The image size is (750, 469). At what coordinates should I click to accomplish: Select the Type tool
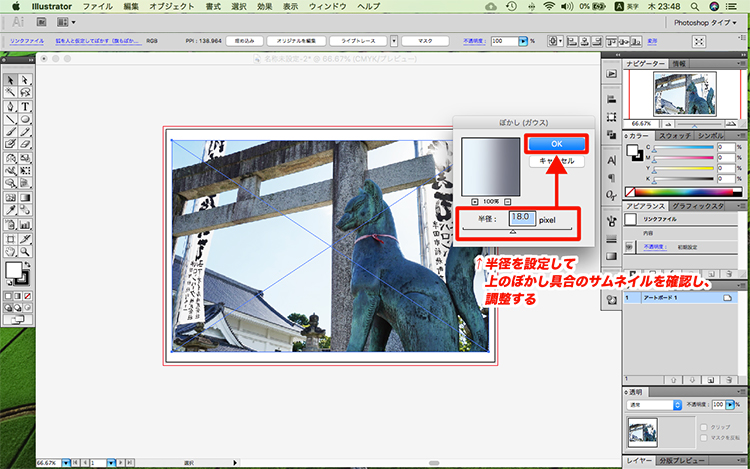coord(24,105)
